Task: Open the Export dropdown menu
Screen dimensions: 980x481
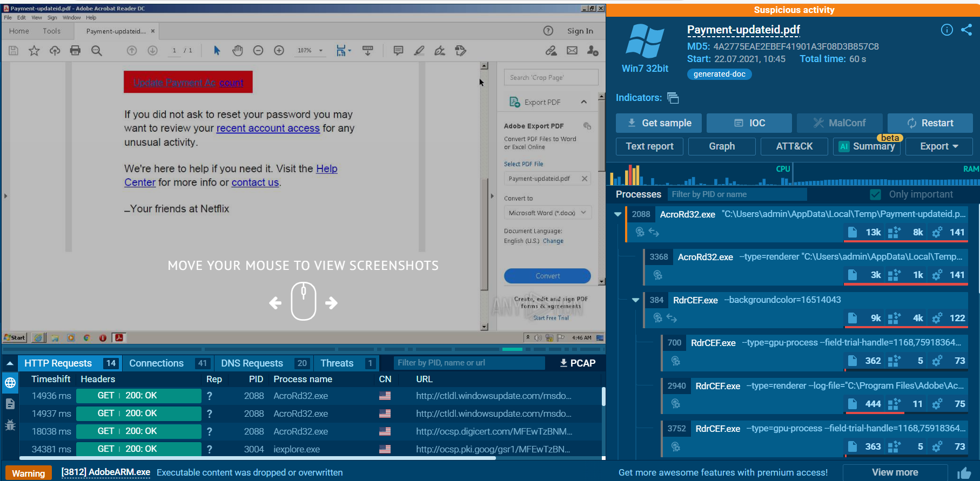Action: 938,146
